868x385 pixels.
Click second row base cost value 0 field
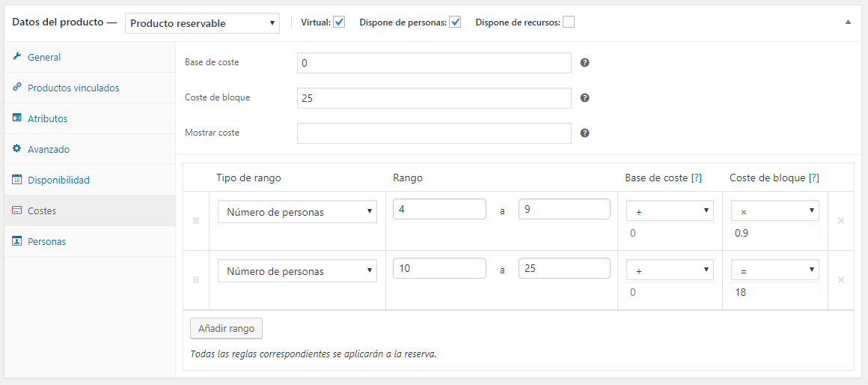670,293
